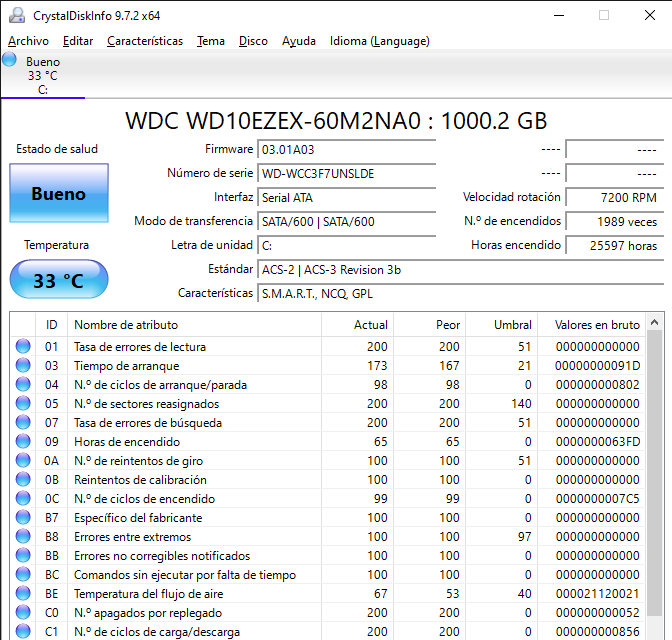Select the C: disk tab with Bueno status
Screen dimensions: 672x640
[x=43, y=75]
